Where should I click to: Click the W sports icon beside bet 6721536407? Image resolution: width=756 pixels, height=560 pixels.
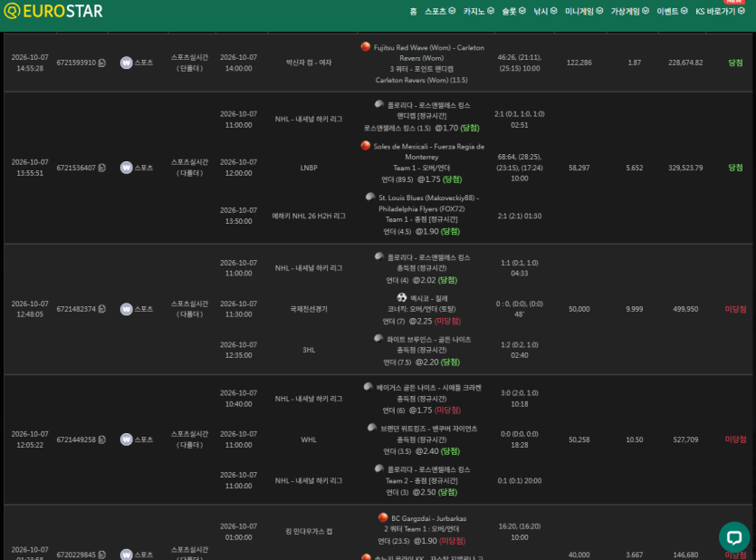coord(127,168)
